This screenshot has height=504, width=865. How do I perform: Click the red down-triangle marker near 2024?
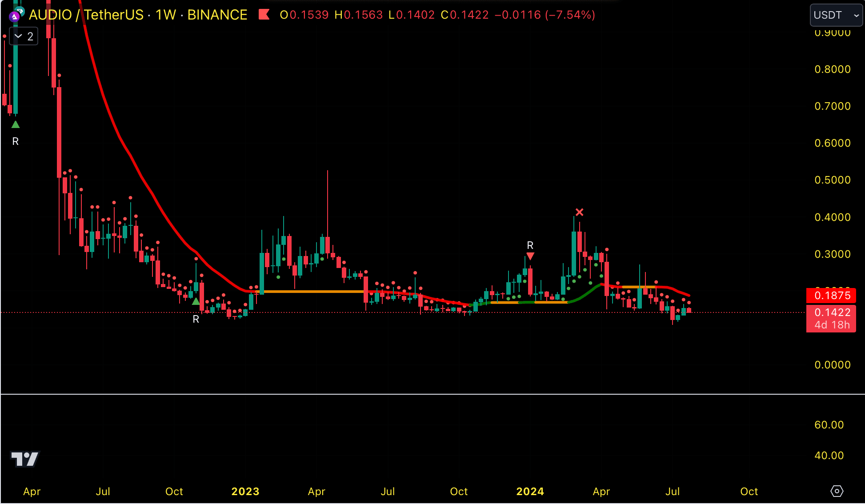click(530, 256)
